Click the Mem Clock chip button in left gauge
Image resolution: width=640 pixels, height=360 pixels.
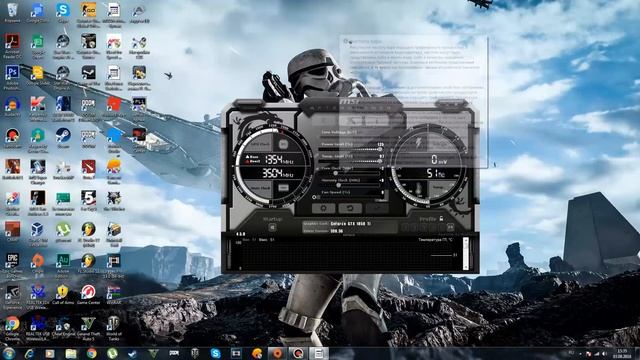(x=283, y=188)
